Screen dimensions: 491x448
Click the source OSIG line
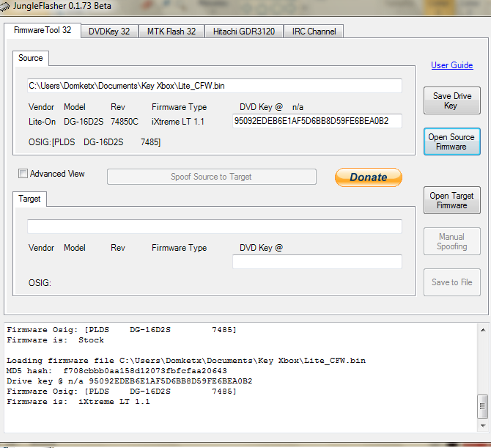pyautogui.click(x=95, y=142)
